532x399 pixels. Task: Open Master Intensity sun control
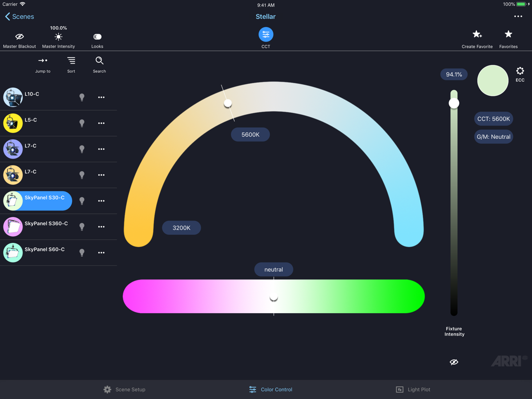[58, 37]
